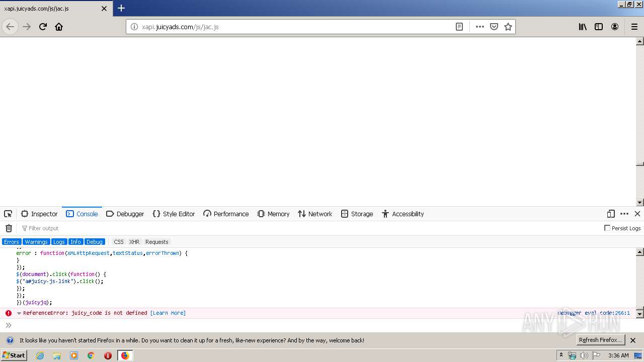The width and height of the screenshot is (644, 362).
Task: Open the Learn More link
Action: click(168, 313)
